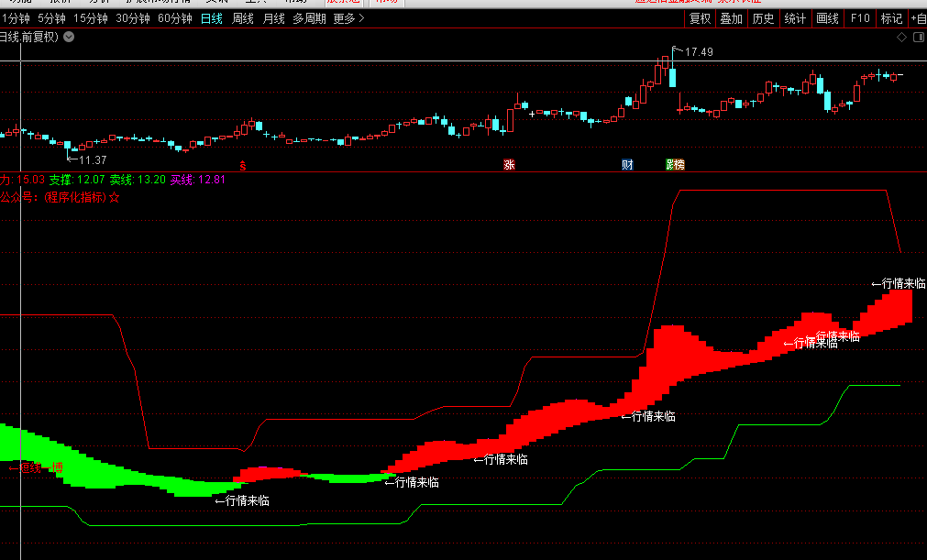This screenshot has width=927, height=560.
Task: Click the 榜 ranking marker icon
Action: coord(675,165)
